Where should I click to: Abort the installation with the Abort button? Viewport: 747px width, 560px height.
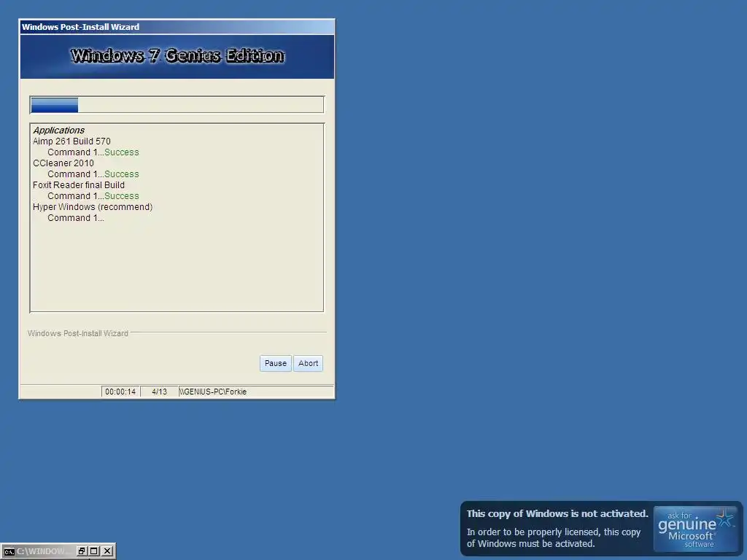[x=309, y=363]
